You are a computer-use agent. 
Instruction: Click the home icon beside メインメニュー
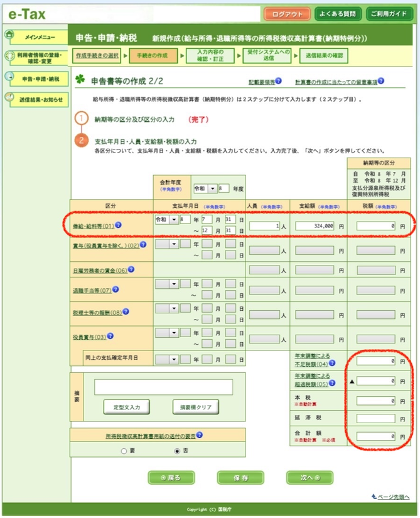[9, 34]
